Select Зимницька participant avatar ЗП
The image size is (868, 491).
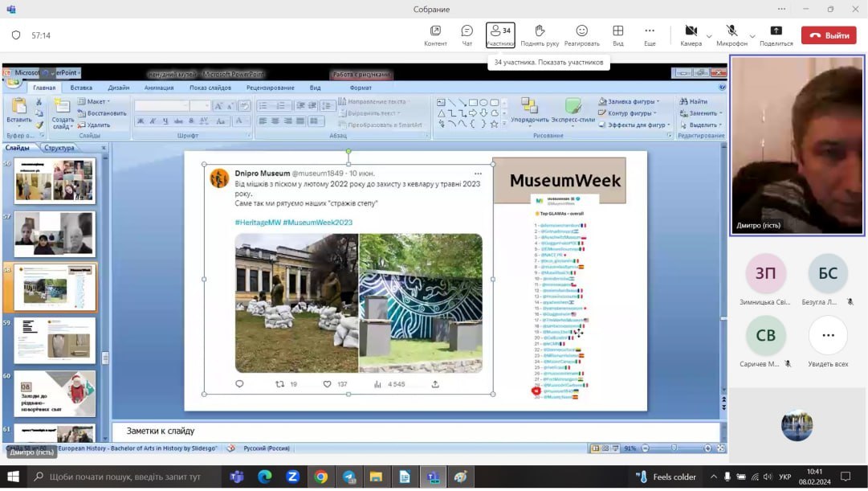pos(765,274)
